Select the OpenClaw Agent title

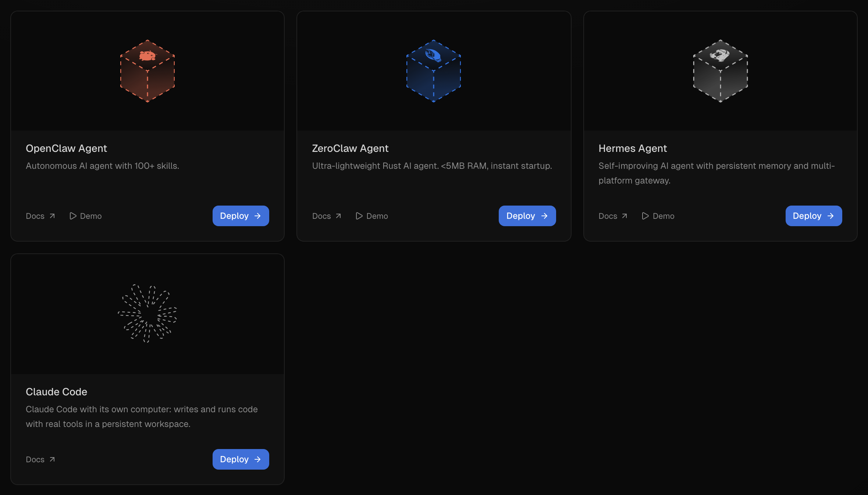(66, 149)
